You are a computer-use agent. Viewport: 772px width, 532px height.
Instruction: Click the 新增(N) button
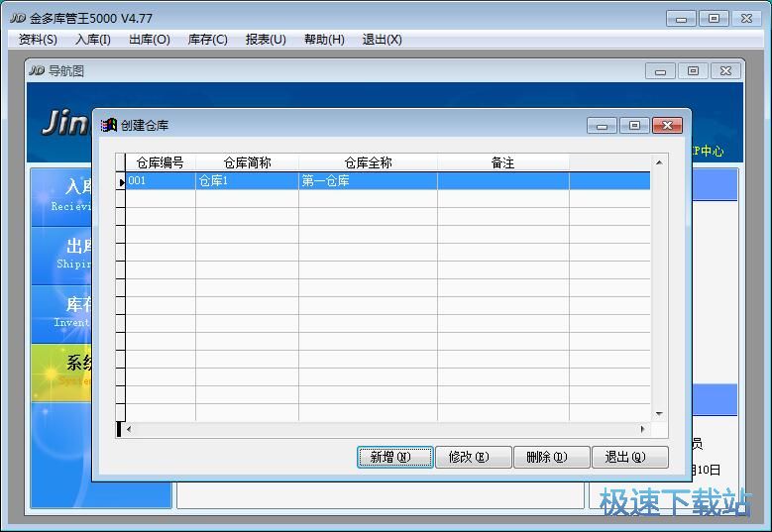pyautogui.click(x=395, y=457)
